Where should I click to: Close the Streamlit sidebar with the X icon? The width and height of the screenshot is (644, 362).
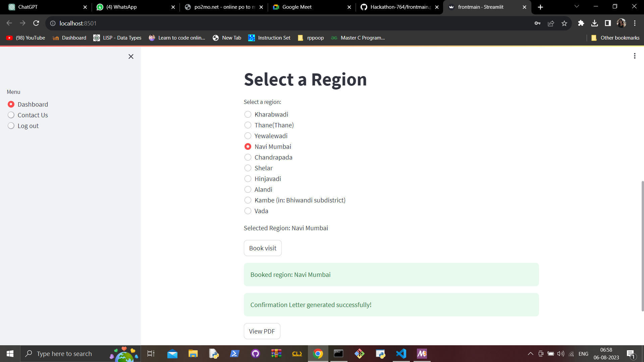[x=131, y=57]
